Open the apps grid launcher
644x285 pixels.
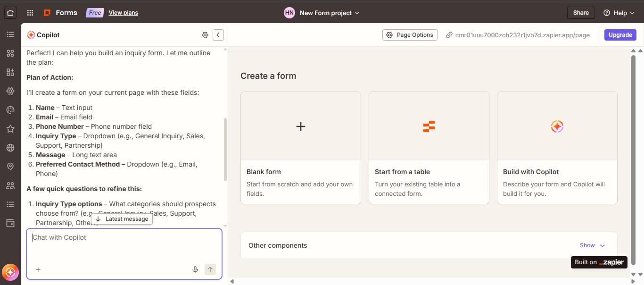(30, 13)
